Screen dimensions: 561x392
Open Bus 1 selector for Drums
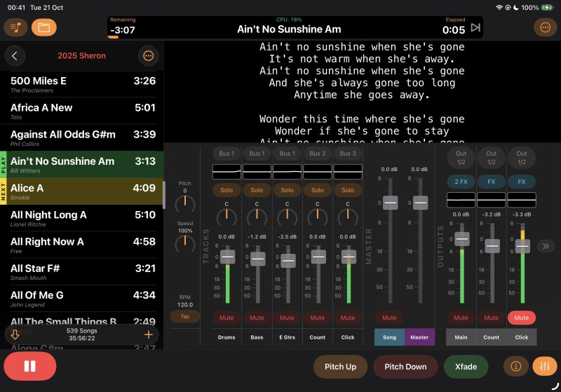(227, 154)
